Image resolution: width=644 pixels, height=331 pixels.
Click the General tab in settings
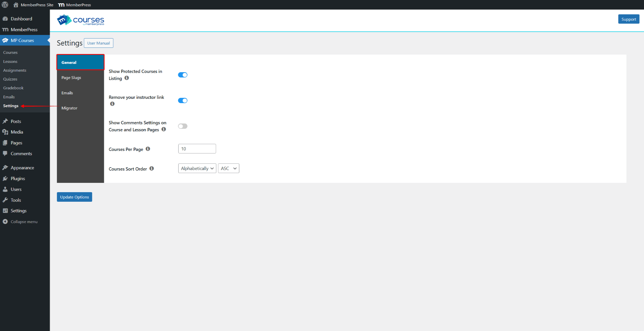click(80, 62)
